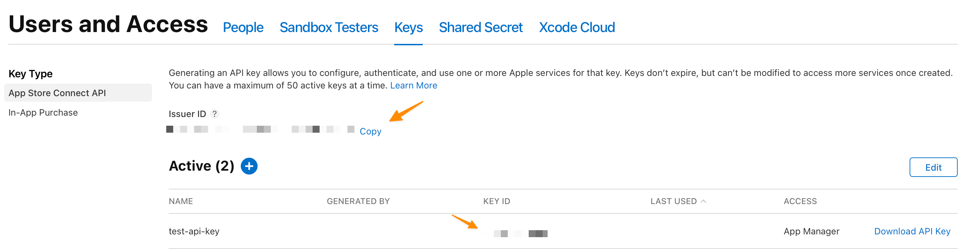Image resolution: width=980 pixels, height=249 pixels.
Task: Sort keys by the NAME column
Action: [x=180, y=201]
